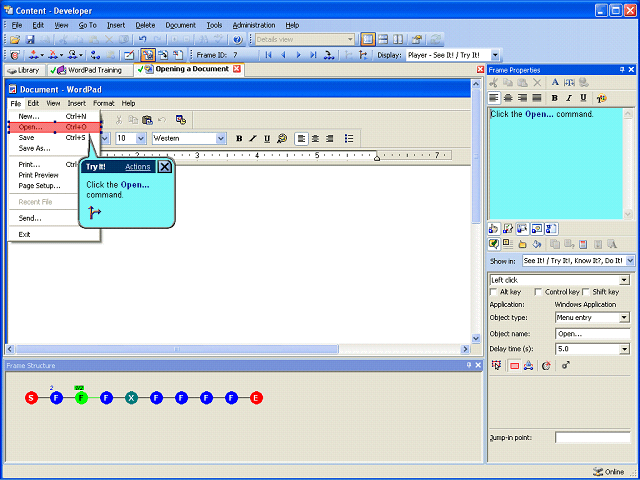640x480 pixels.
Task: Open the Display mode dropdown
Action: click(495, 55)
